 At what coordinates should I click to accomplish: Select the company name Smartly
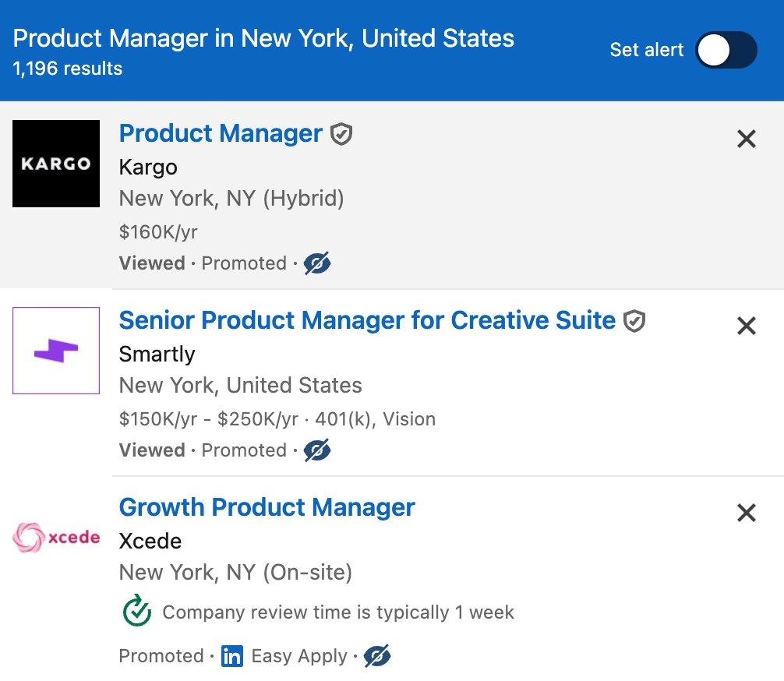(x=157, y=355)
